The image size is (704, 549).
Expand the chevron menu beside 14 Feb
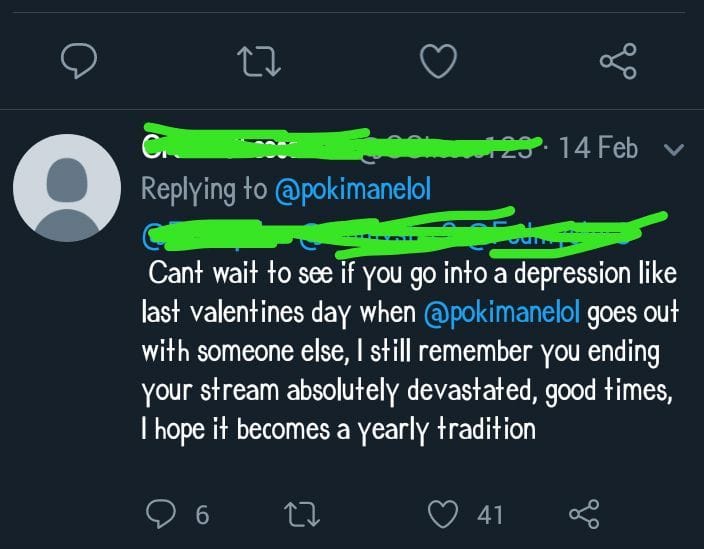click(673, 150)
